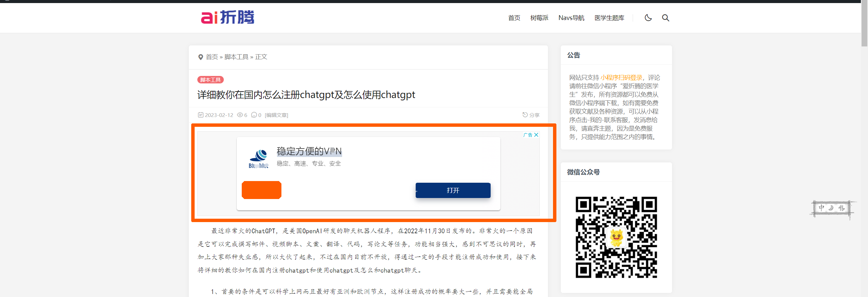Screen dimensions: 868x297
Task: Click the 中 input method indicator
Action: (x=821, y=208)
